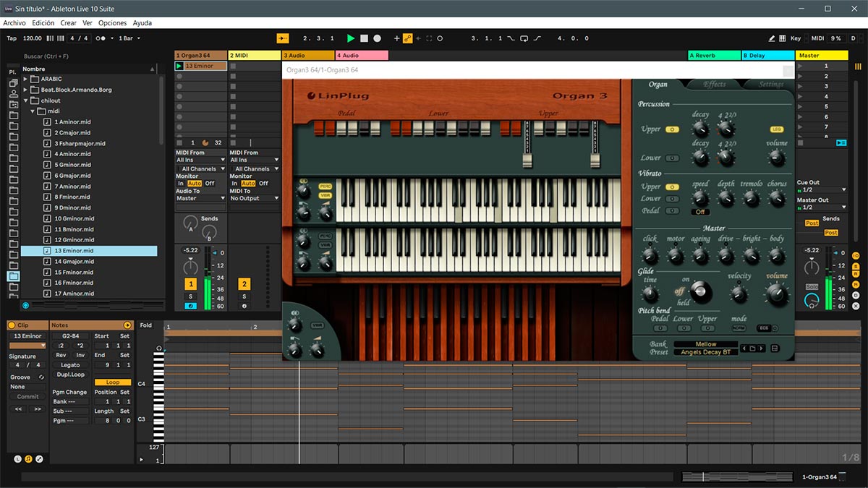This screenshot has height=488, width=868.
Task: Expand the Beat.Block.Armando.Borg folder
Action: pyautogui.click(x=25, y=90)
